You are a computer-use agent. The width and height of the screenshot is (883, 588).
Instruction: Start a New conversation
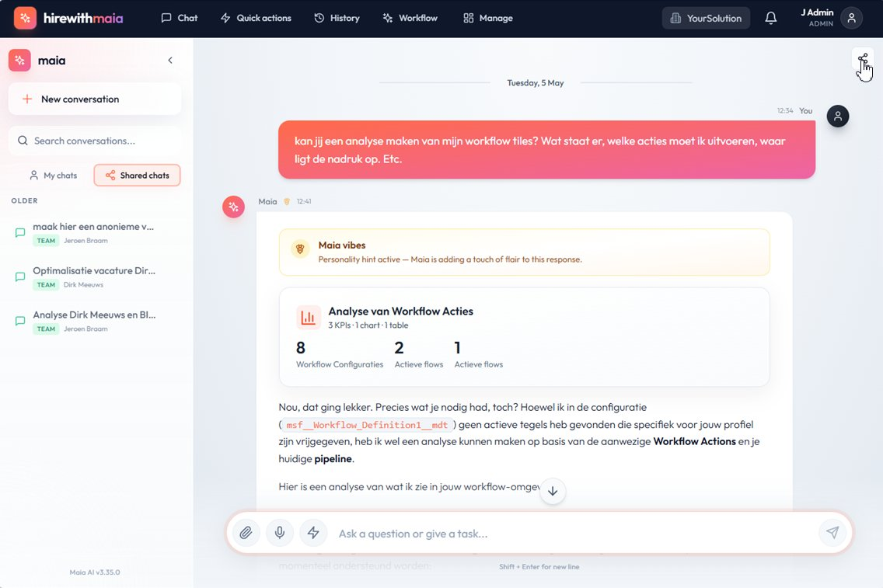tap(95, 99)
